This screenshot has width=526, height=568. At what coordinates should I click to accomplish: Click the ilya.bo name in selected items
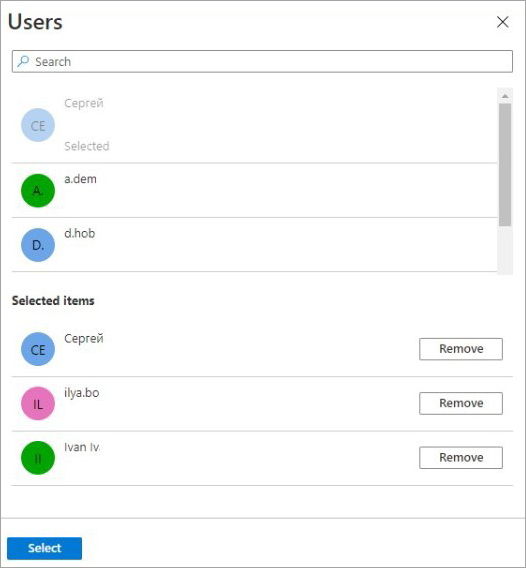point(82,393)
